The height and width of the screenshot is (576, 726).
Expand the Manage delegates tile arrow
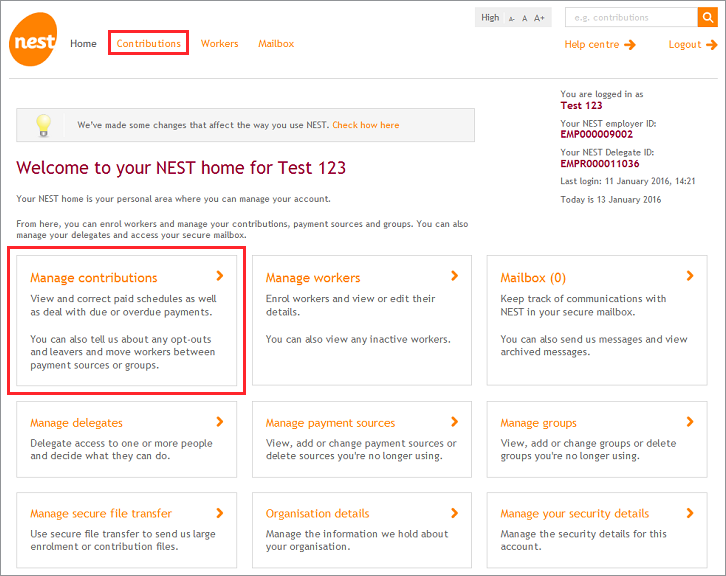point(220,422)
